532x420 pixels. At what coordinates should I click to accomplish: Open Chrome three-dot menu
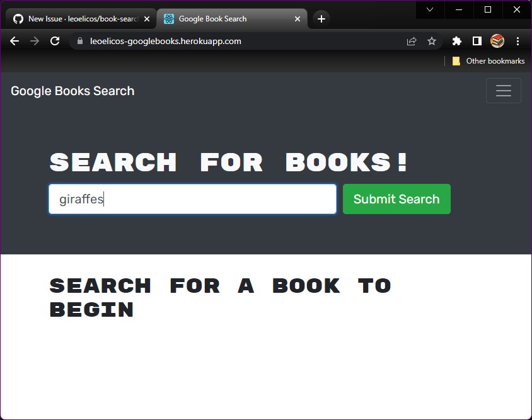(x=518, y=42)
